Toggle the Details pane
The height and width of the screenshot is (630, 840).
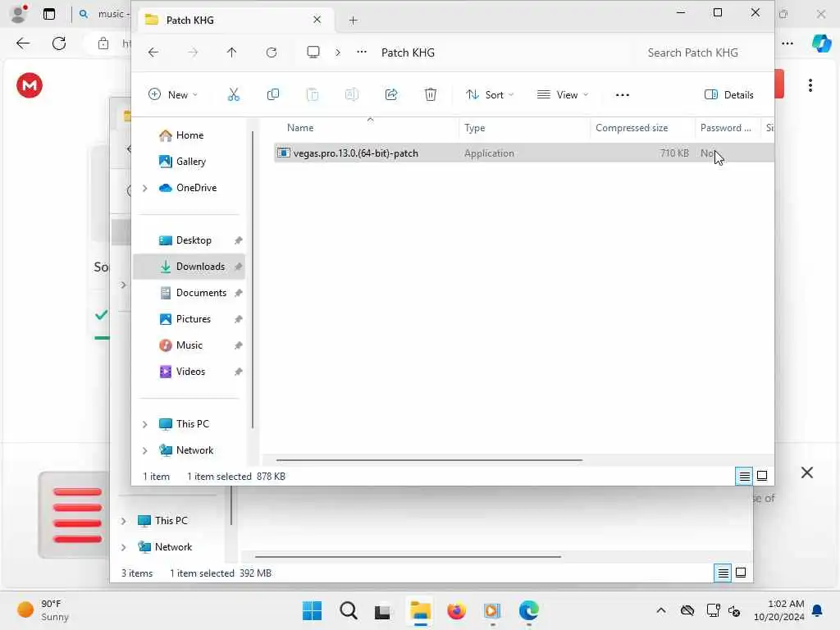click(728, 95)
